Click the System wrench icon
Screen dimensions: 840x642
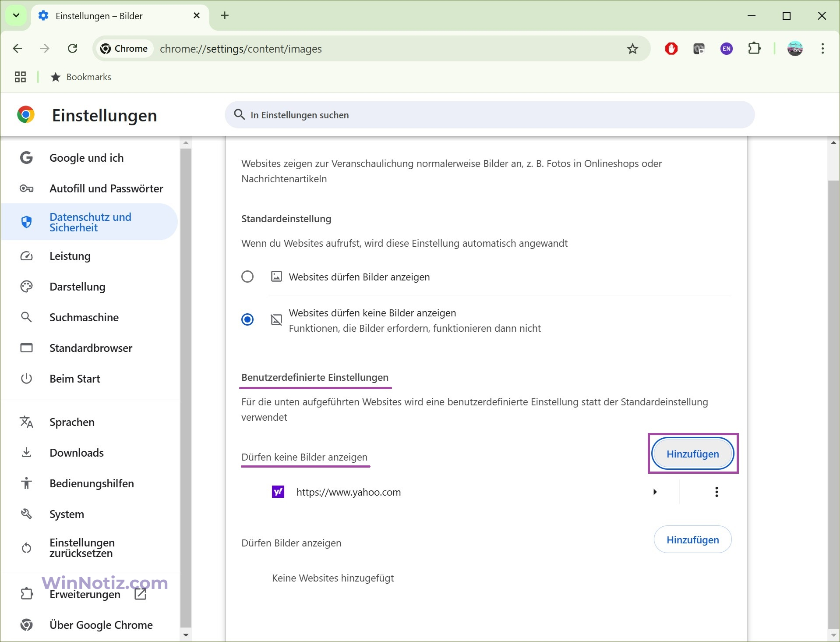26,514
